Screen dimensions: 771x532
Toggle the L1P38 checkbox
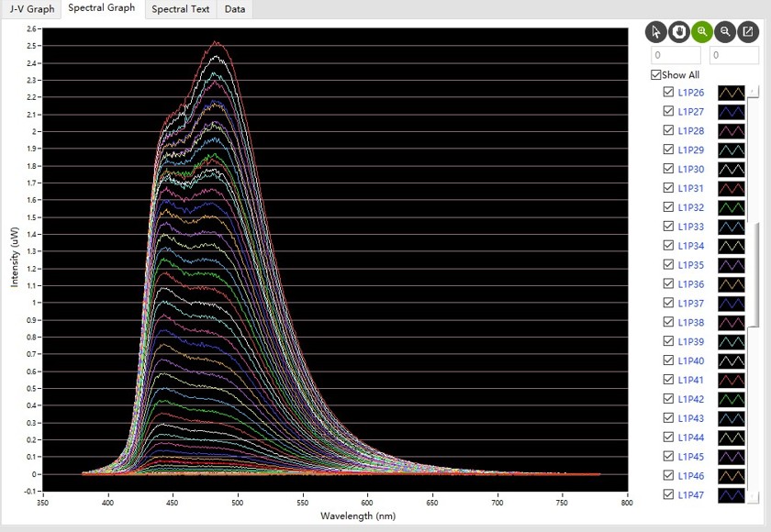click(x=668, y=322)
